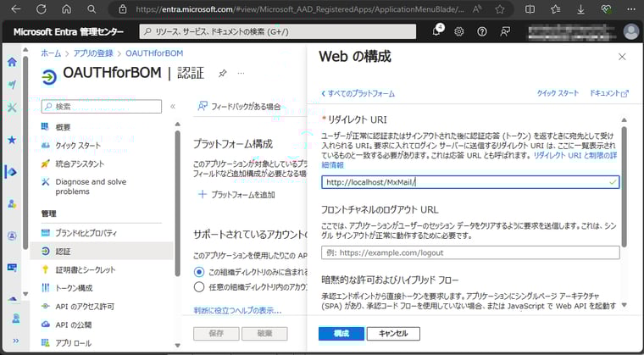The height and width of the screenshot is (355, 644).
Task: Click the help question mark icon
Action: 482,31
